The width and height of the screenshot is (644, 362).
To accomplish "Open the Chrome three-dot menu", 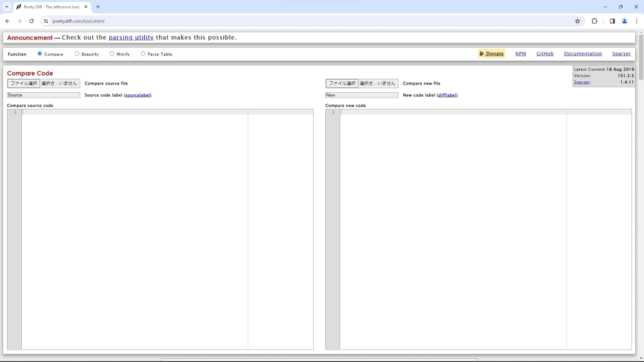I will pos(636,21).
